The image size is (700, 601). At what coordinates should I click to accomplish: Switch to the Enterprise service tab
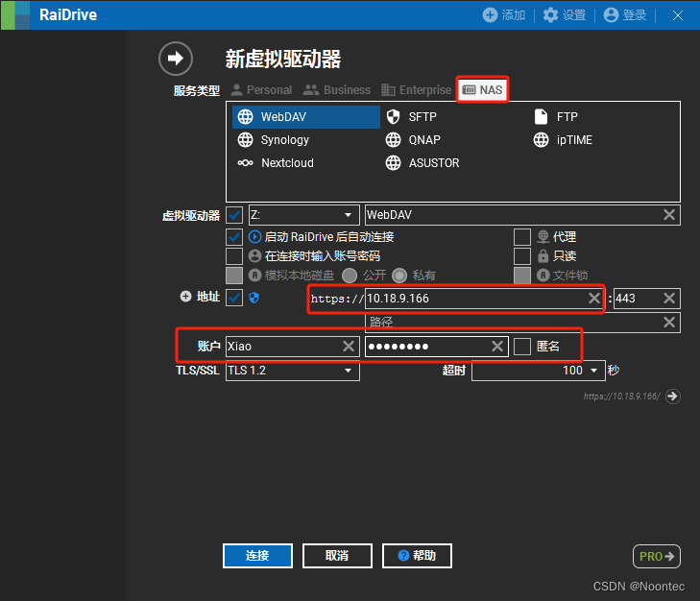[x=417, y=89]
